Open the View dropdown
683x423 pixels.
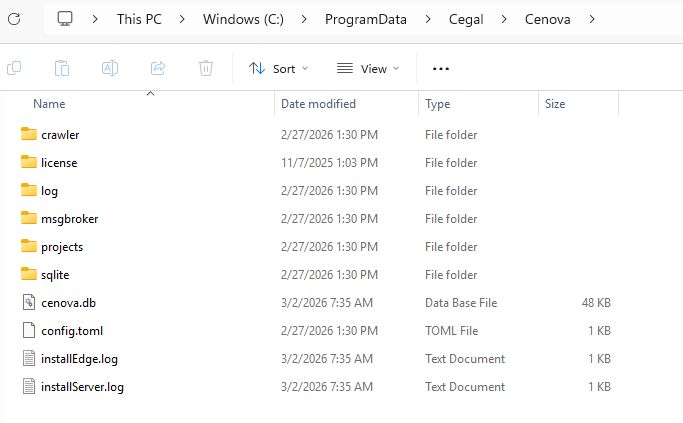368,69
